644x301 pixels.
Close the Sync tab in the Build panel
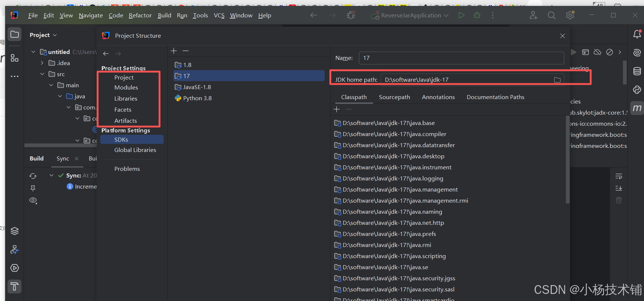77,159
